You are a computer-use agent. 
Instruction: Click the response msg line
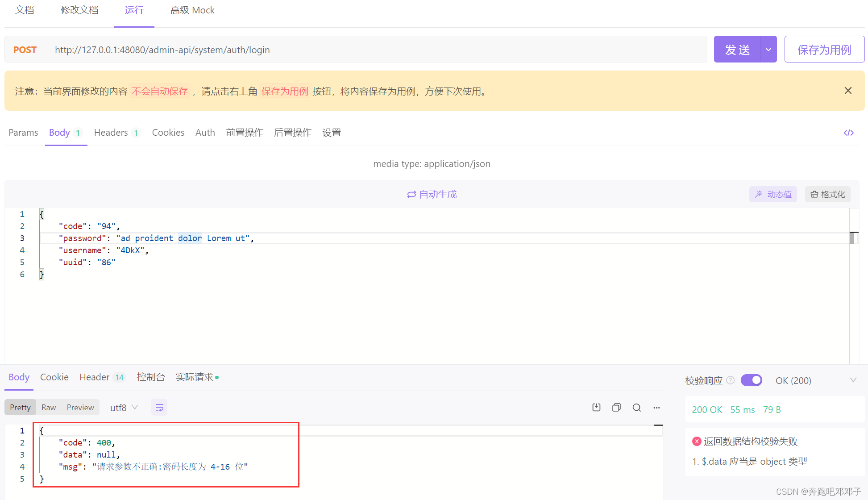[153, 467]
